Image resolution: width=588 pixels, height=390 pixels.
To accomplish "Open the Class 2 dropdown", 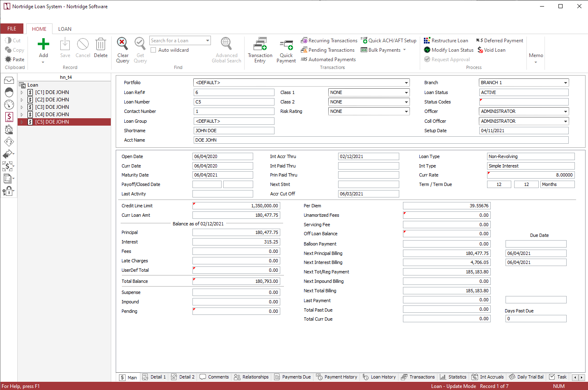I will pyautogui.click(x=406, y=102).
